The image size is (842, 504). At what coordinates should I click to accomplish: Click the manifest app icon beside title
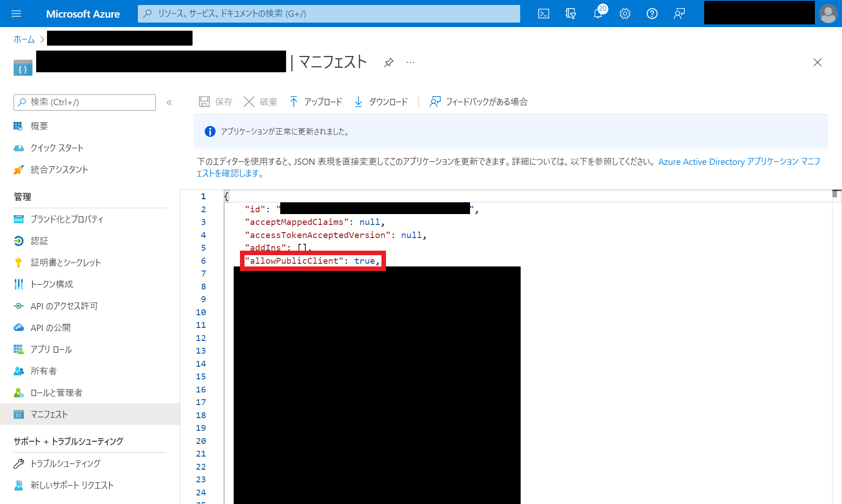click(23, 68)
